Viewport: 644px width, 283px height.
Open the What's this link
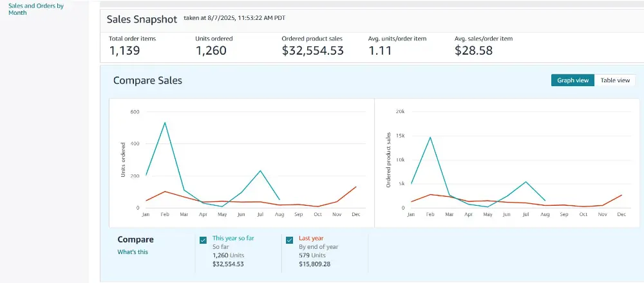tap(133, 252)
